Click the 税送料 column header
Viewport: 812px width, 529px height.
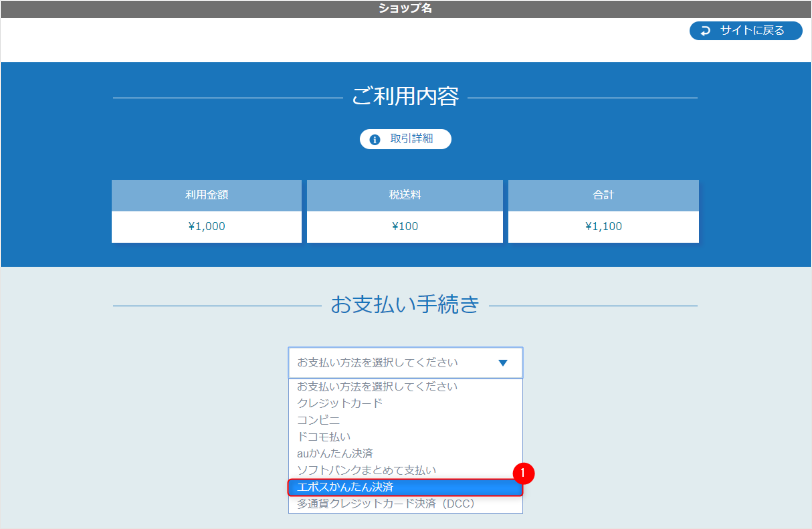(405, 195)
